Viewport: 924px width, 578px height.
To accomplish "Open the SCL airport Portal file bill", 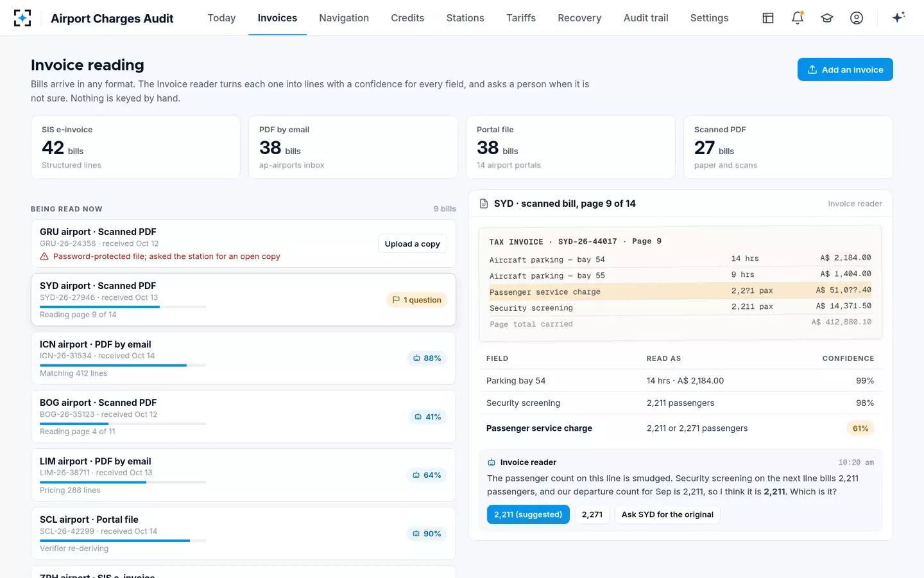I will [x=243, y=534].
